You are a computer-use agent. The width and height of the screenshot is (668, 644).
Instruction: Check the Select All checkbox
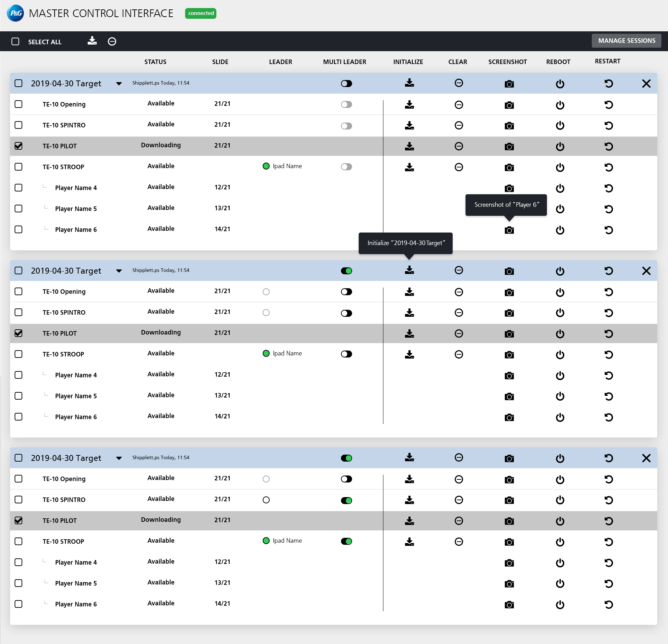click(15, 41)
